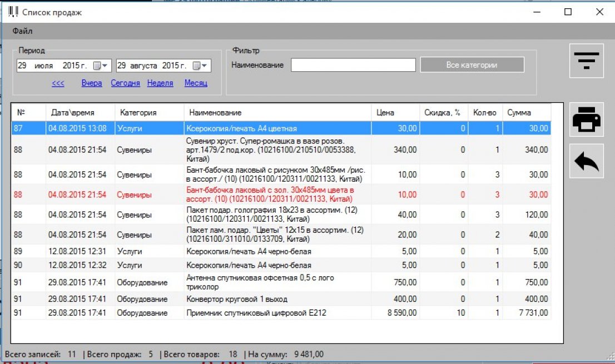
Task: Maximize the Список продаж window
Action: click(x=568, y=12)
